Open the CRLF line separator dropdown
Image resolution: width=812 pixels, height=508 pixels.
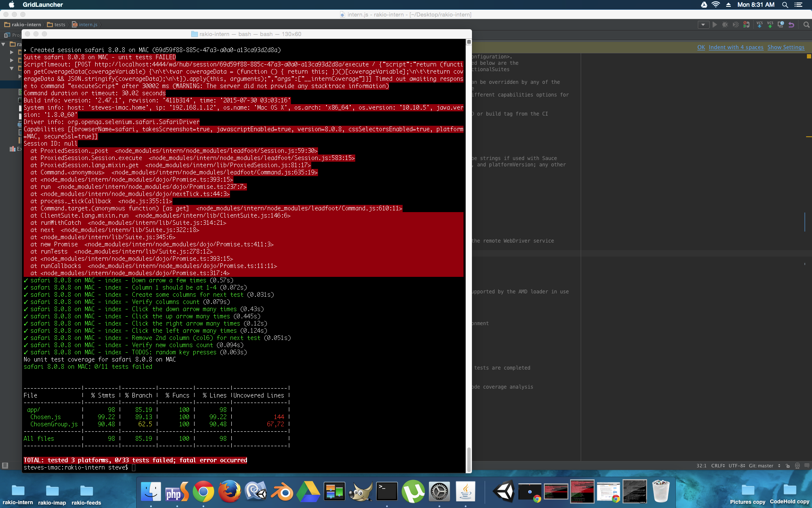click(x=718, y=466)
